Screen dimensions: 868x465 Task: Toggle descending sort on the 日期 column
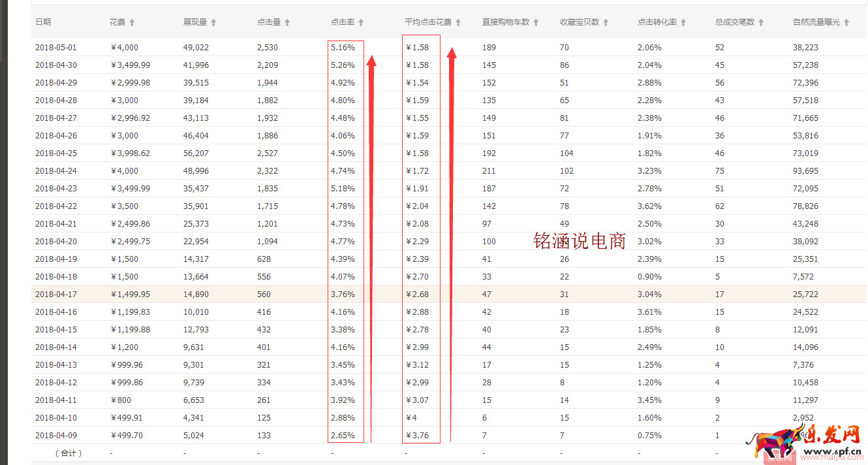[42, 22]
